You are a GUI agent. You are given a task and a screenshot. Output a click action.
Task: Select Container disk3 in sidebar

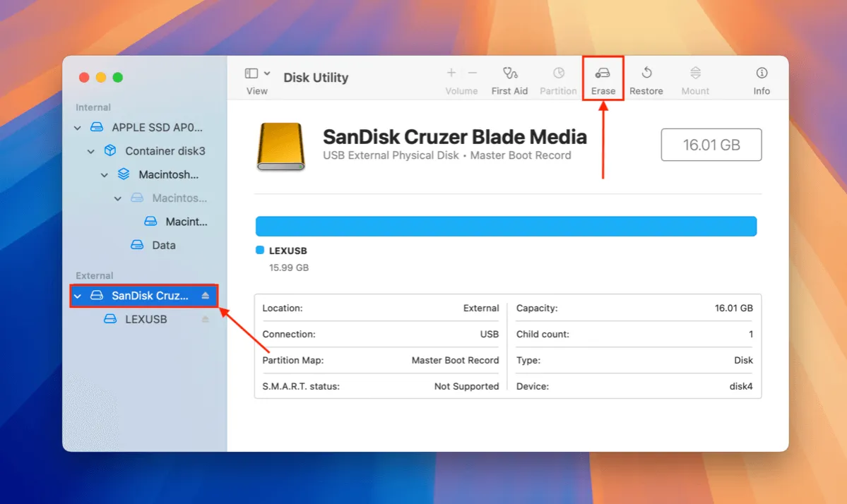(x=165, y=151)
